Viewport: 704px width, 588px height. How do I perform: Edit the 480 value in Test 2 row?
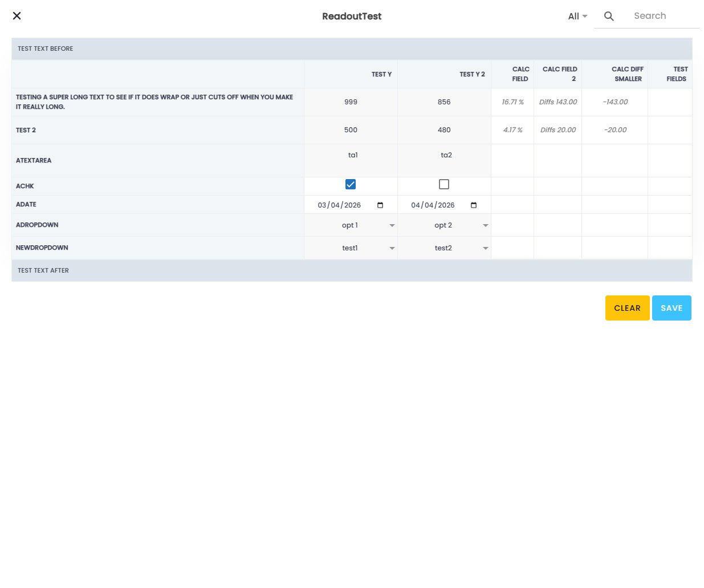click(x=445, y=130)
